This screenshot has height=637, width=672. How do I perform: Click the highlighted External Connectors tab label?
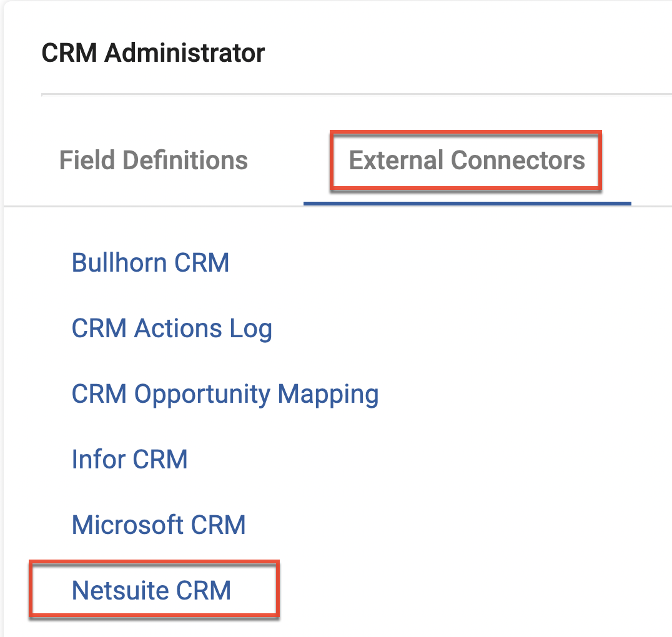467,160
